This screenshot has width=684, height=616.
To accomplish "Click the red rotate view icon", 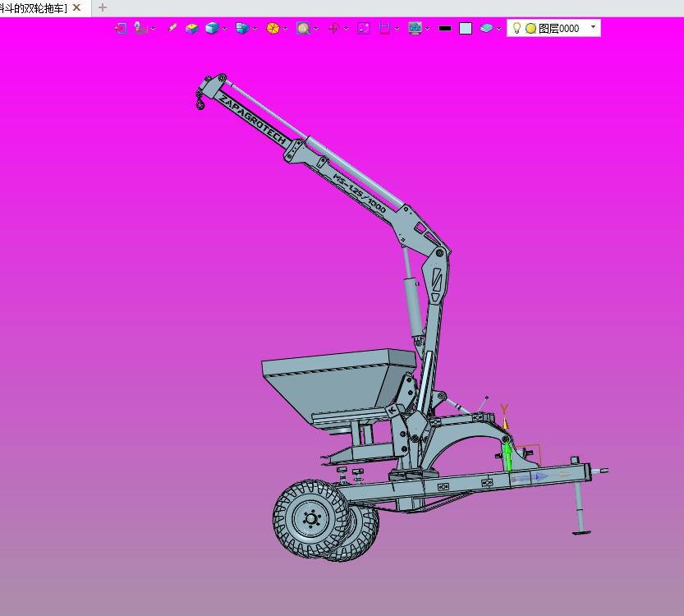I will point(333,29).
